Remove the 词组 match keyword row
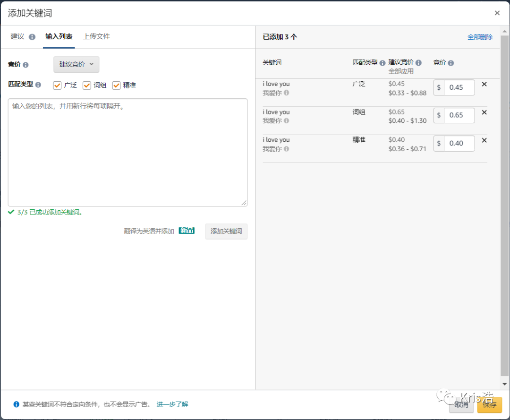This screenshot has height=420, width=510. [x=484, y=112]
